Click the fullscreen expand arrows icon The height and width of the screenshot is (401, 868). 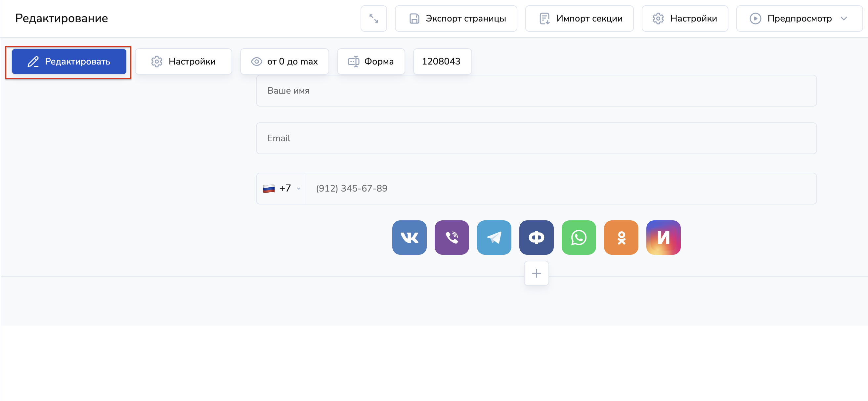(x=373, y=19)
